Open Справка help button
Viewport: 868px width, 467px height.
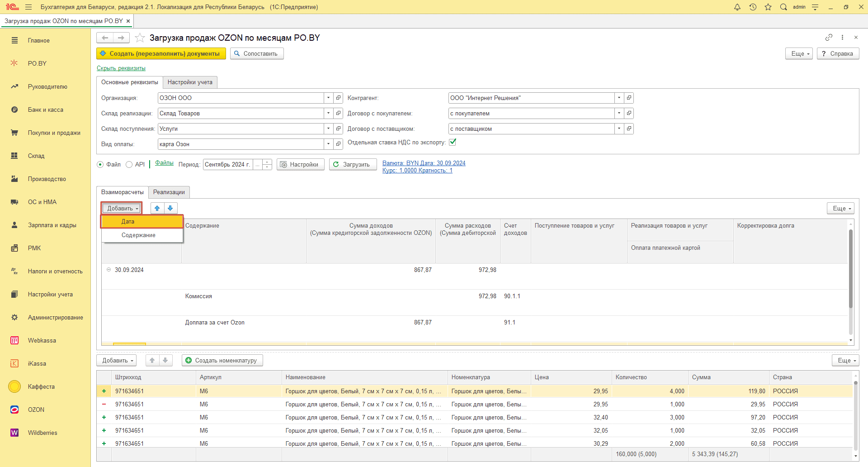838,53
